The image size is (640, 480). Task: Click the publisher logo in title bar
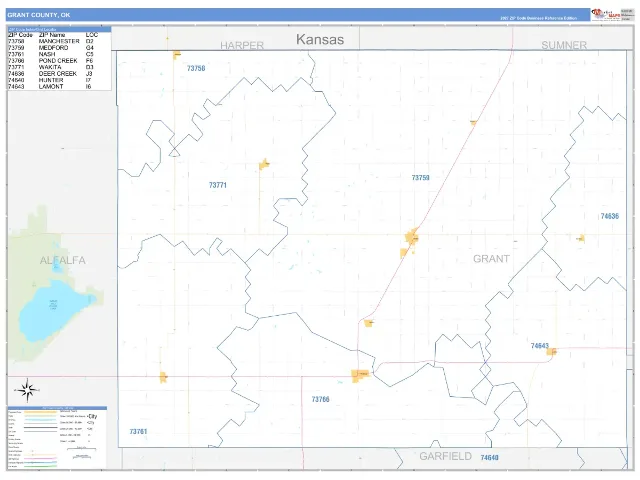pyautogui.click(x=606, y=15)
